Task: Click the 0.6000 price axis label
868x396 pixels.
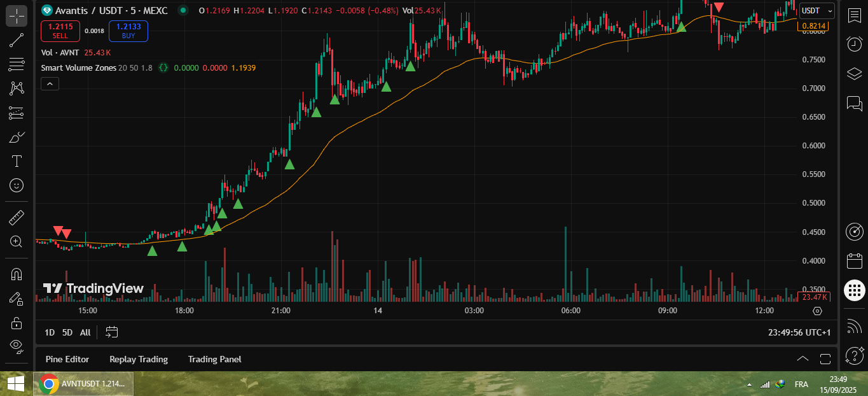Action: (x=813, y=146)
